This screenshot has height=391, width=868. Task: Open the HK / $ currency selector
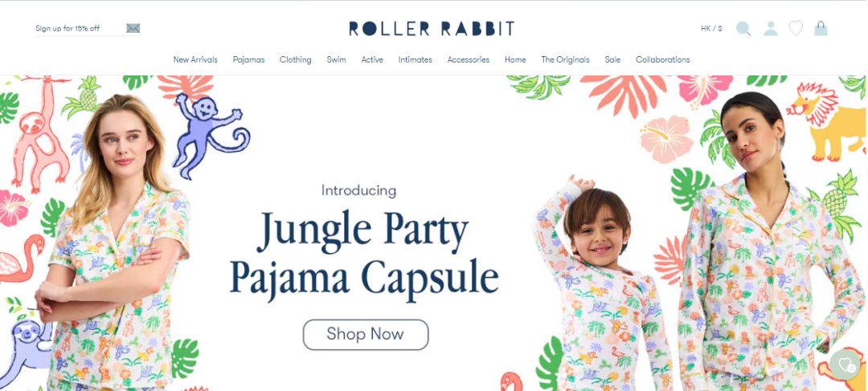[711, 28]
